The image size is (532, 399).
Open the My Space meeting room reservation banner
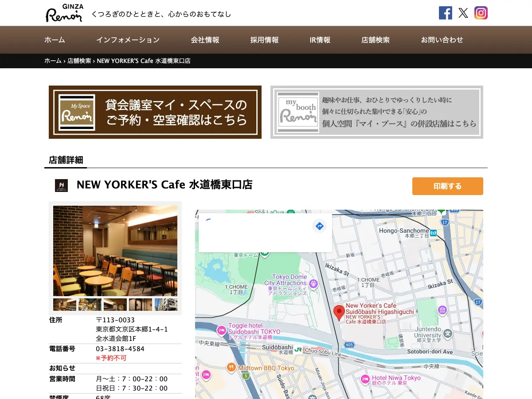click(x=155, y=112)
